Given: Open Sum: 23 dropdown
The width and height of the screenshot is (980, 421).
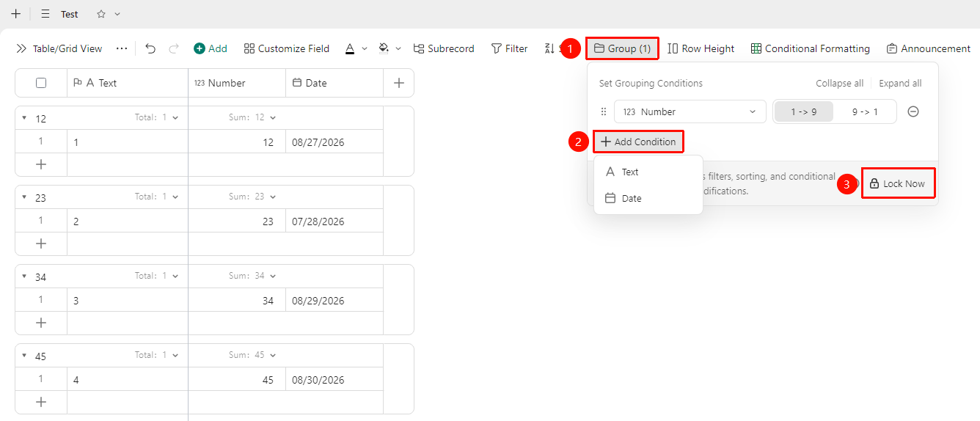Looking at the screenshot, I should [x=252, y=197].
